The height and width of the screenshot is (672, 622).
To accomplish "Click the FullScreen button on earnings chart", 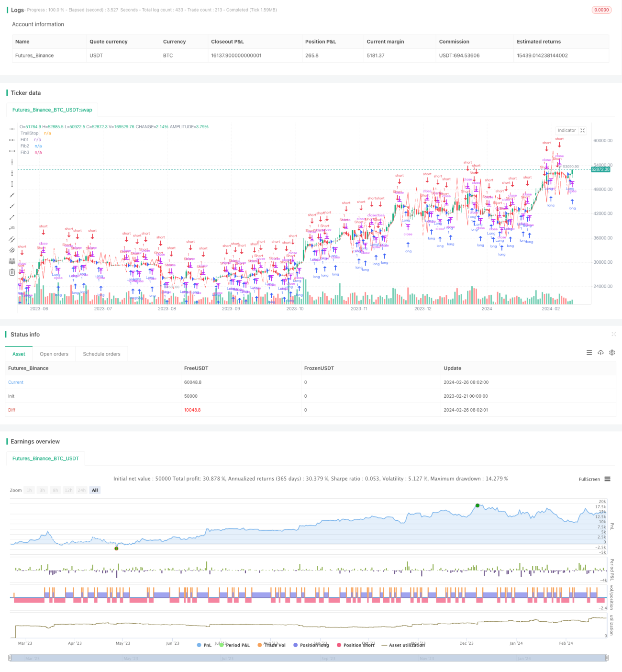I will coord(589,479).
